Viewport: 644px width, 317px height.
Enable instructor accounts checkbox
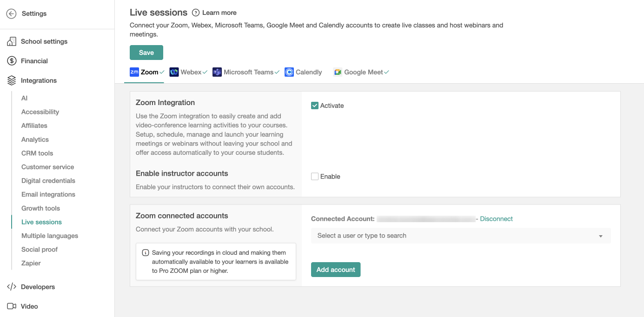point(315,177)
